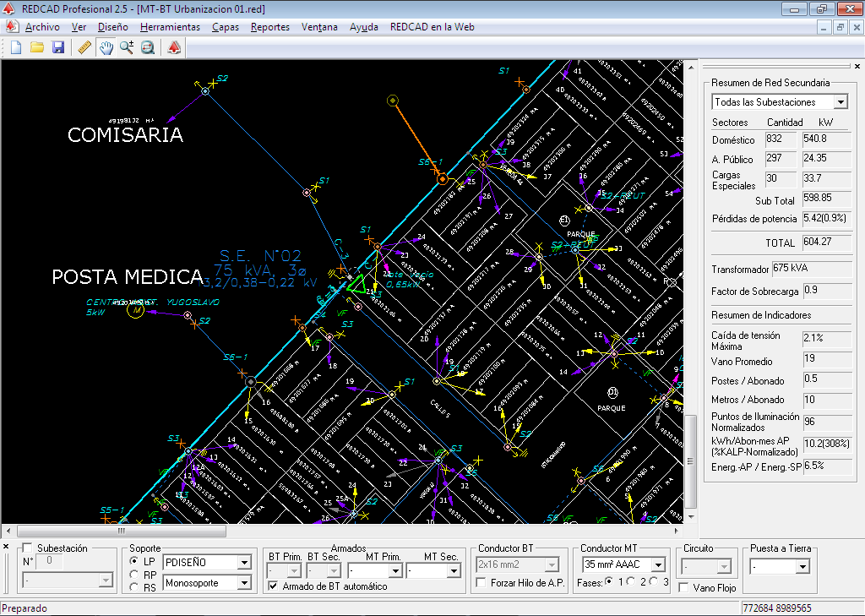The height and width of the screenshot is (616, 865).
Task: Open the Herramientas menu
Action: click(x=170, y=27)
